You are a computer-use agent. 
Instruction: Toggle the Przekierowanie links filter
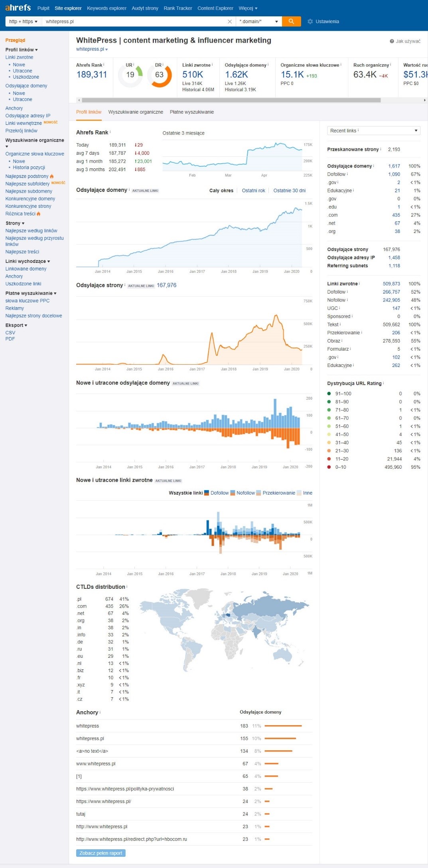point(279,493)
